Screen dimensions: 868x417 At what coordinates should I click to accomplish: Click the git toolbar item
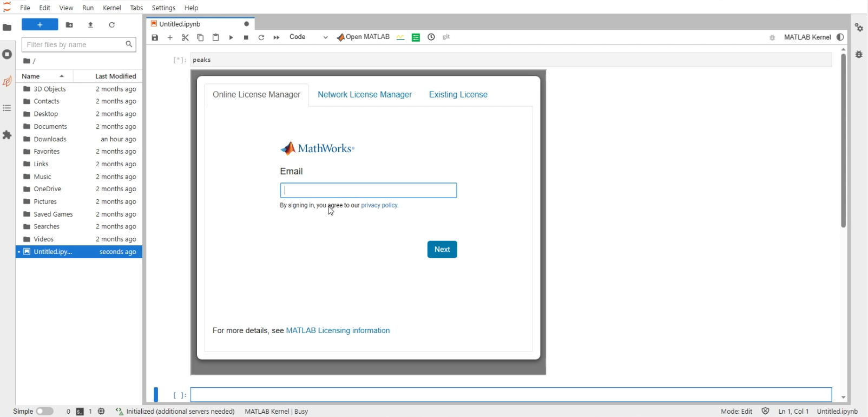(447, 37)
